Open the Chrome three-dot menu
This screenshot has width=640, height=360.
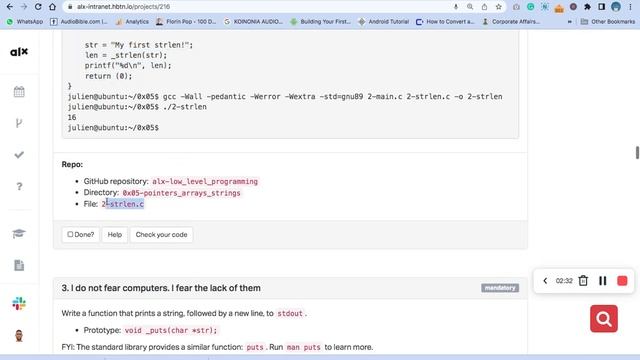point(630,7)
